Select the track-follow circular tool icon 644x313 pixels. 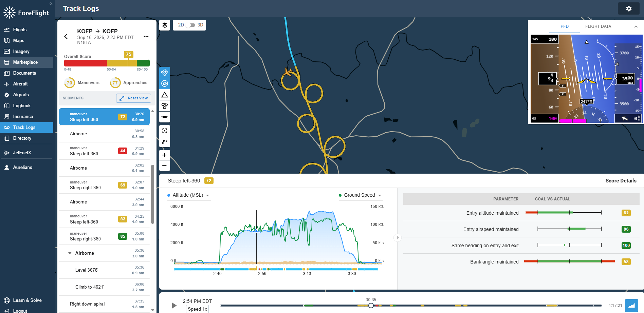[165, 83]
